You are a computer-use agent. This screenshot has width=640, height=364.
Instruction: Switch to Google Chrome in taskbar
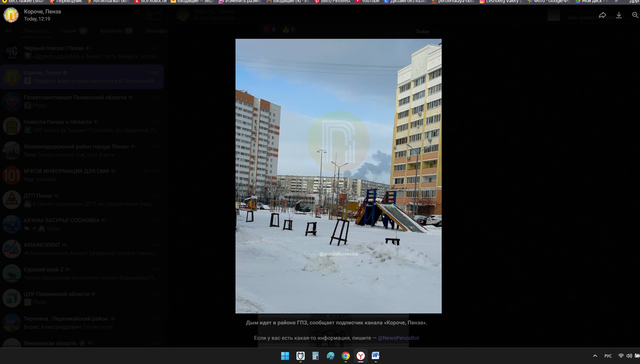[345, 356]
